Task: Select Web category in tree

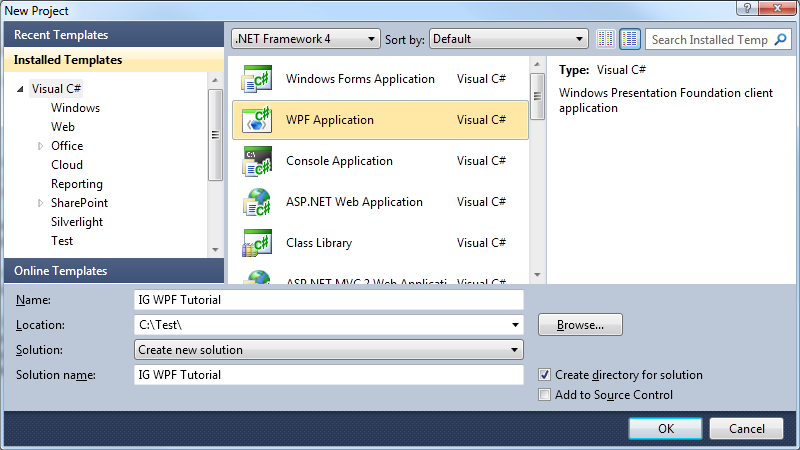Action: 63,127
